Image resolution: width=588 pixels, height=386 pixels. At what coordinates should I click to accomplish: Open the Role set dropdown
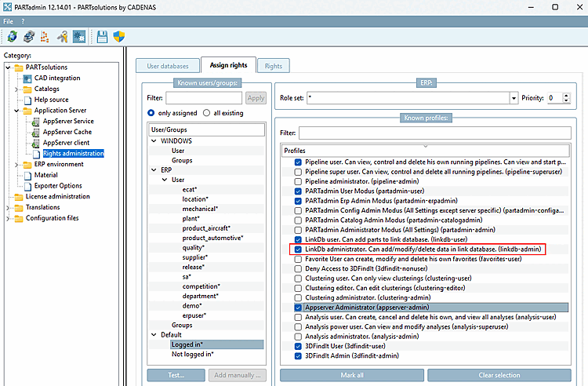(x=514, y=98)
